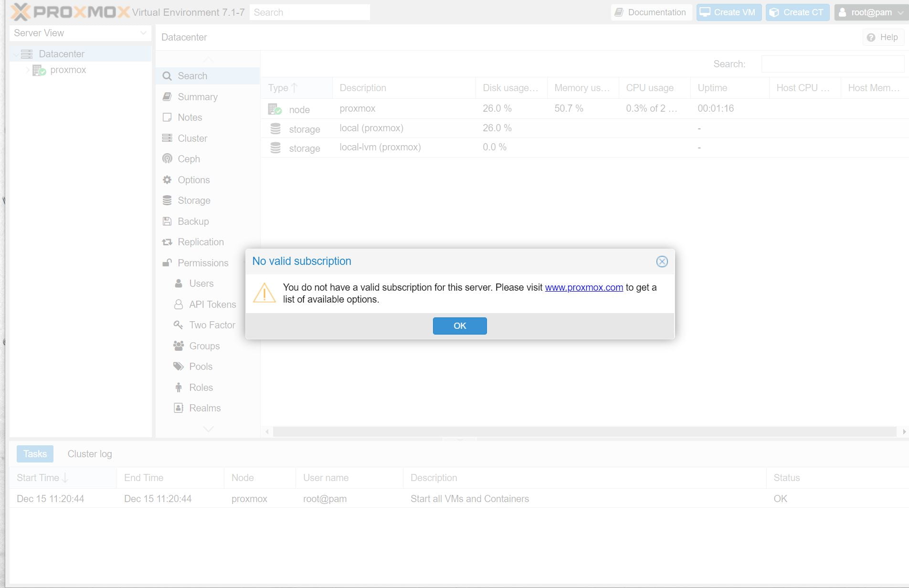Open Two Factor via key icon

(x=178, y=325)
